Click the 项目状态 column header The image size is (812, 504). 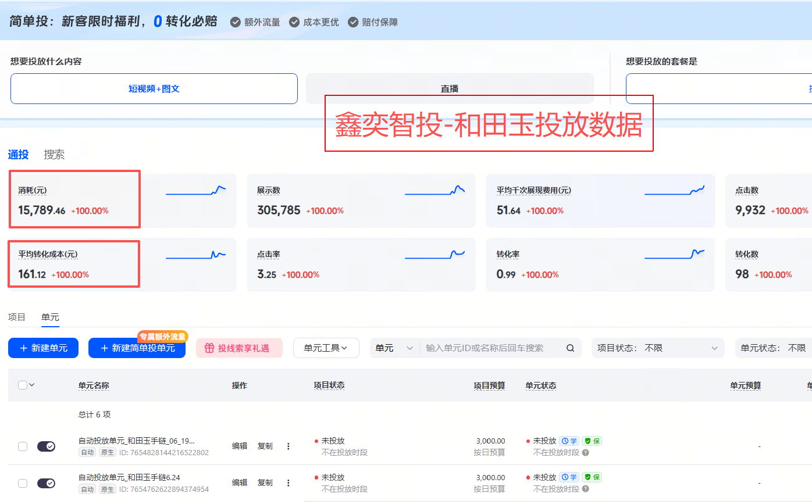(x=329, y=385)
